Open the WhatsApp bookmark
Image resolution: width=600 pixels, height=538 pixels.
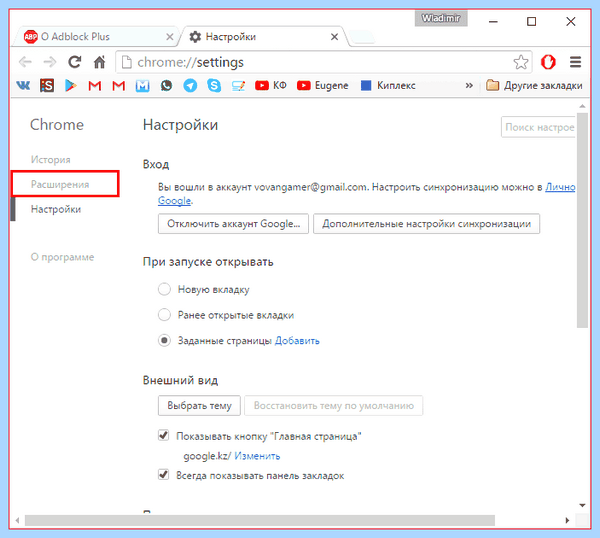click(x=166, y=85)
